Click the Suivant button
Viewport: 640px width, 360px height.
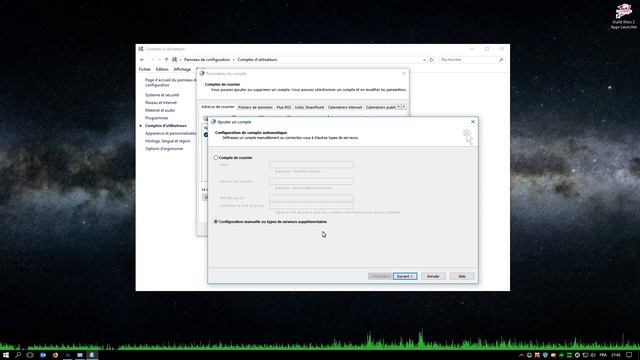coord(405,276)
